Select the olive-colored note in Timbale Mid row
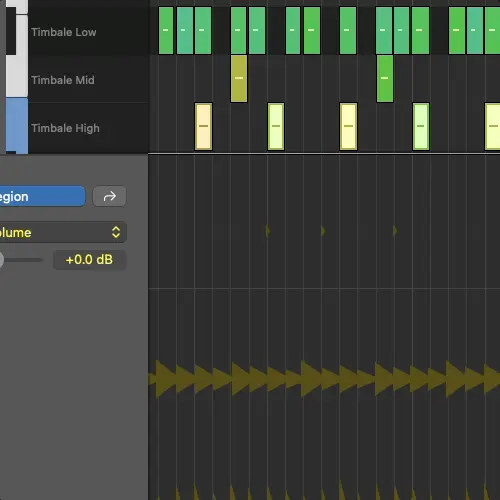Image resolution: width=500 pixels, height=500 pixels. tap(239, 79)
